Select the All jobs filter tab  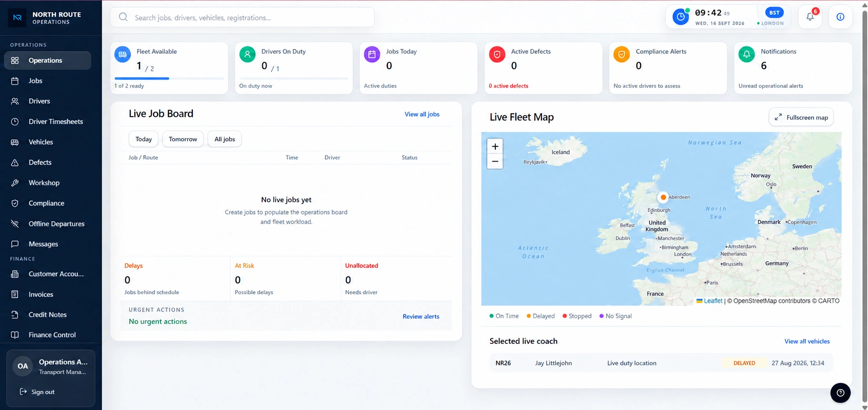click(225, 139)
